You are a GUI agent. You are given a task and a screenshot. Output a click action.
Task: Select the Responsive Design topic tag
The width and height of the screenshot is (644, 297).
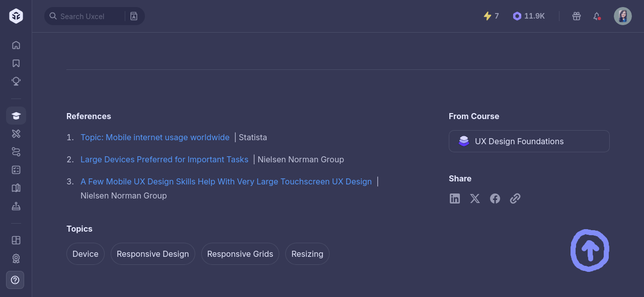tap(153, 254)
